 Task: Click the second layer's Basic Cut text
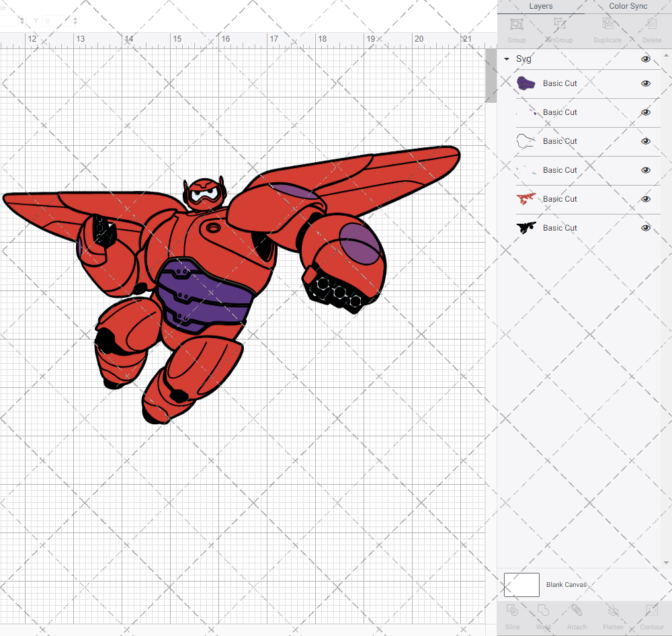(x=560, y=112)
